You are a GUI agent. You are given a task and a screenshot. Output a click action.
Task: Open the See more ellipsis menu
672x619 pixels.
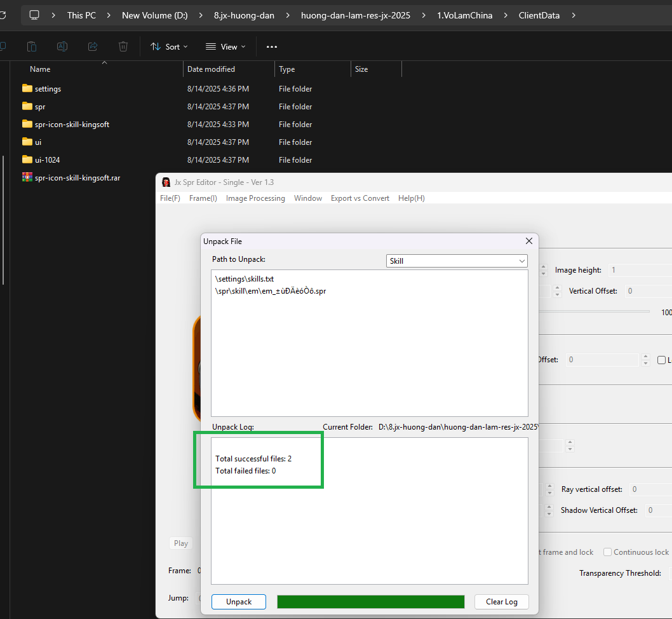[x=272, y=46]
